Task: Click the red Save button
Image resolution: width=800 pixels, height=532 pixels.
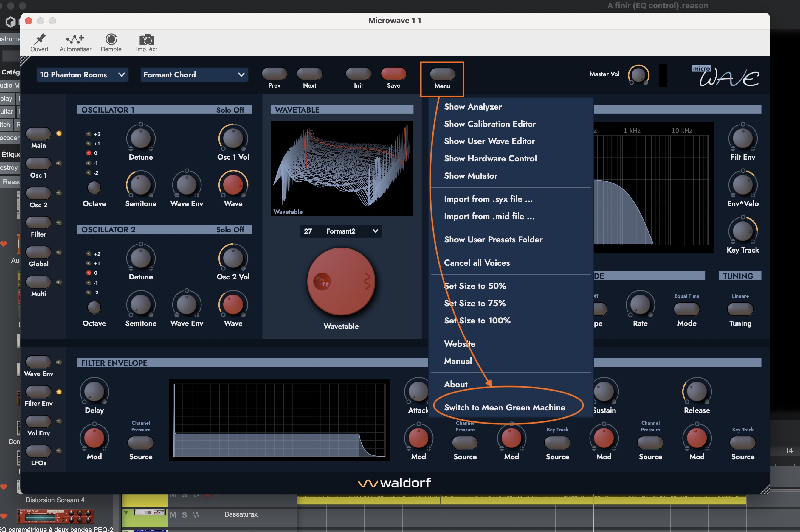Action: coord(394,73)
